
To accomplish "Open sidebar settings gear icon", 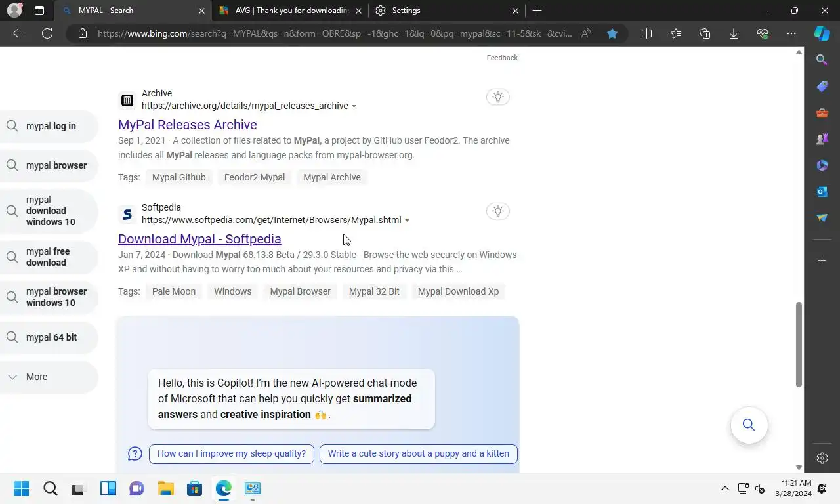I will click(x=822, y=458).
